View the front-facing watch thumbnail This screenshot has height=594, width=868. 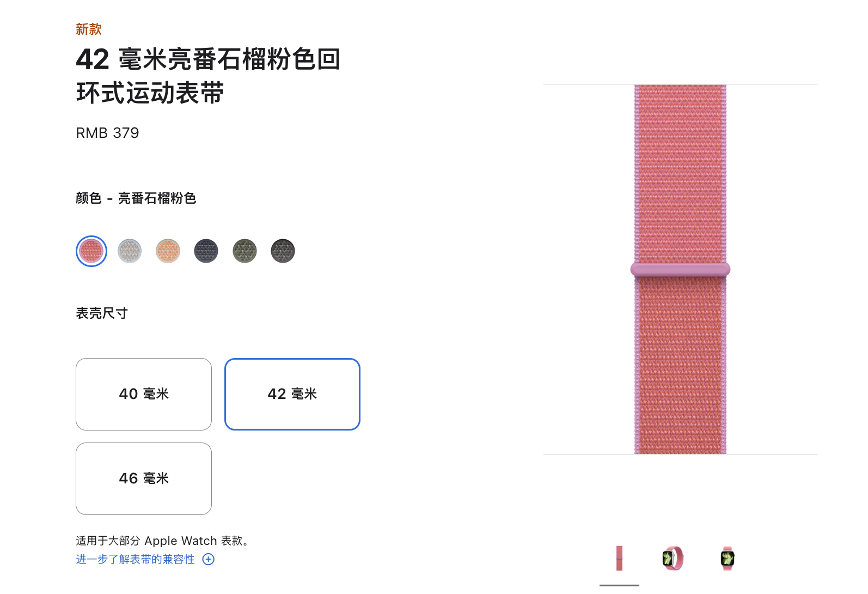point(728,559)
